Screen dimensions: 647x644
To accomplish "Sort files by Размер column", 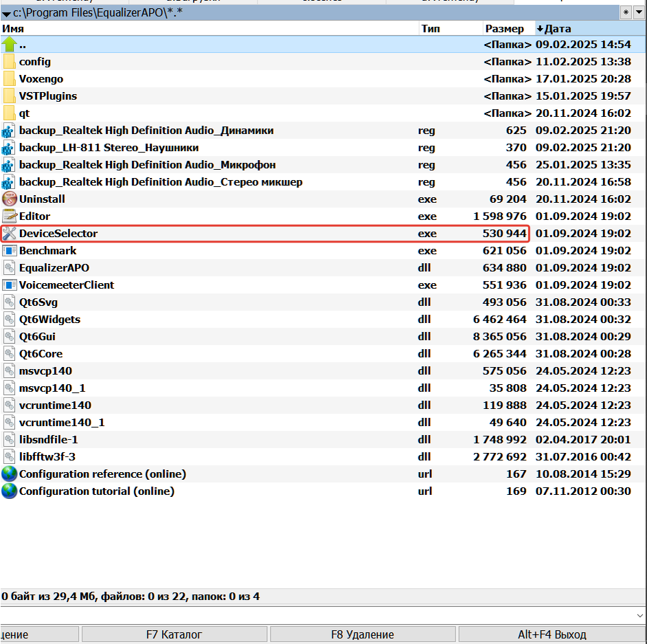I will point(509,28).
